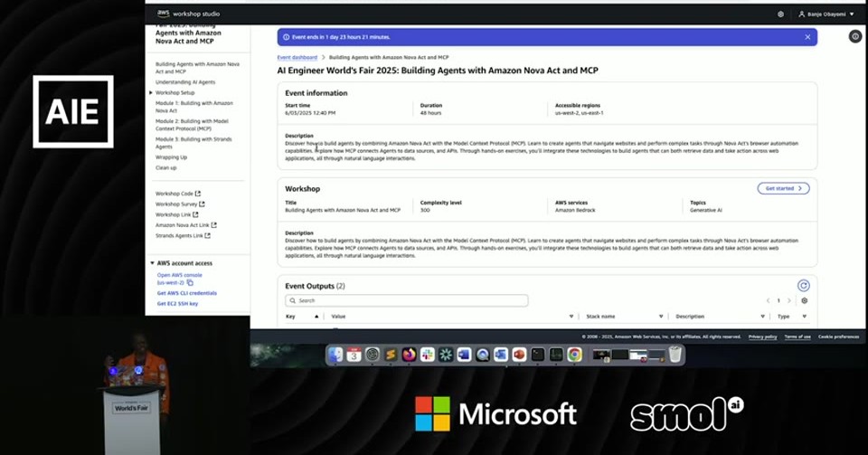868x455 pixels.
Task: Open Firefox in the dock
Action: 409,355
